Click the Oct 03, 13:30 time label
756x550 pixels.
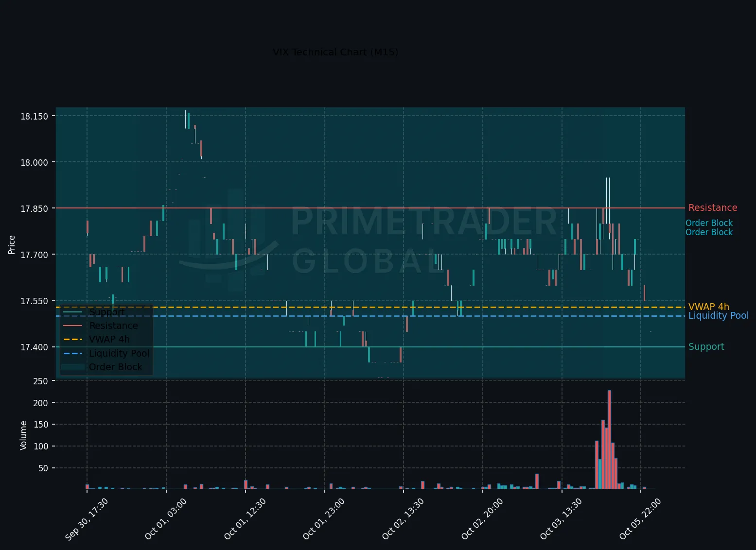[x=561, y=519]
